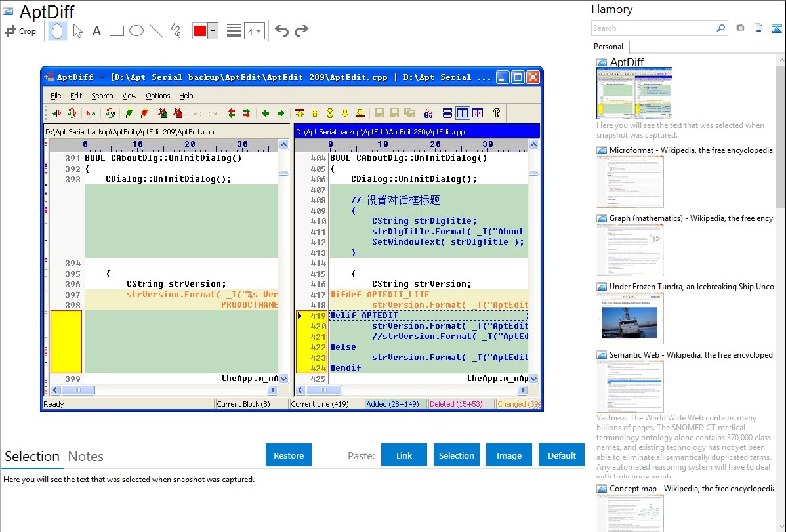The image size is (786, 532).
Task: Click left pane vertical scroll up arrow
Action: coord(283,145)
